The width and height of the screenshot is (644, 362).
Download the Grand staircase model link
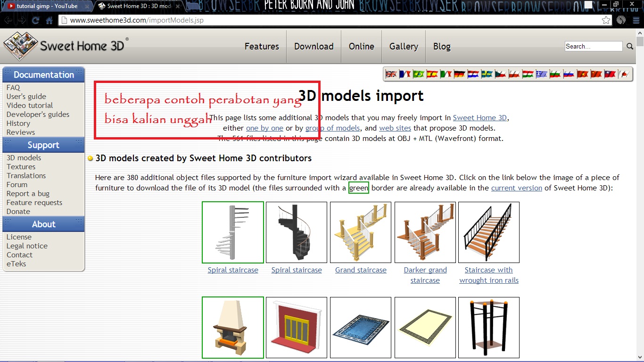[361, 270]
